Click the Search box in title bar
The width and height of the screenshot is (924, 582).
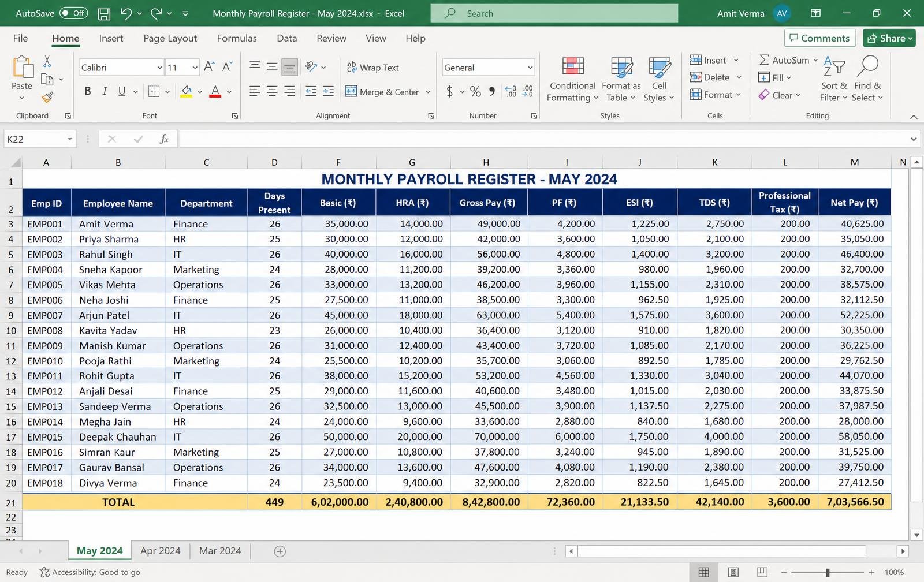554,13
